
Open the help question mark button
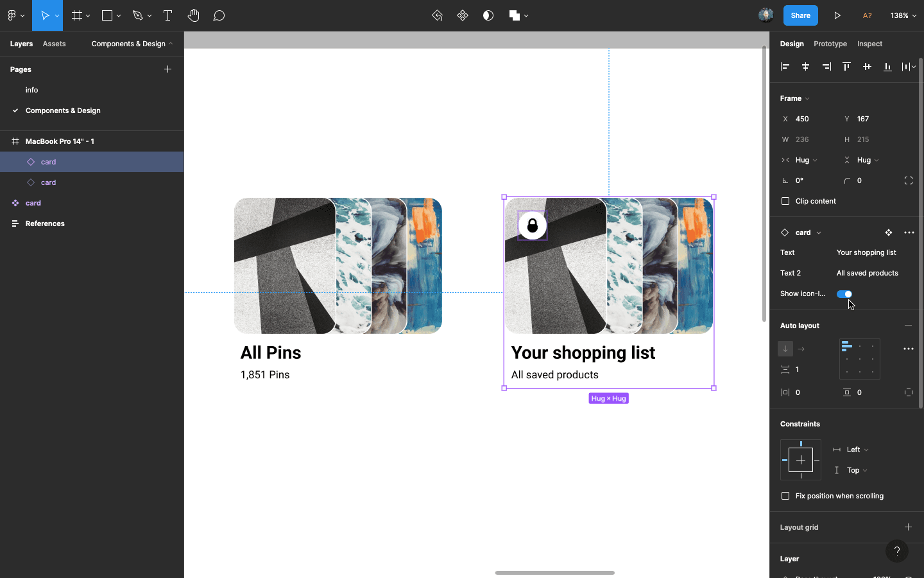point(897,551)
